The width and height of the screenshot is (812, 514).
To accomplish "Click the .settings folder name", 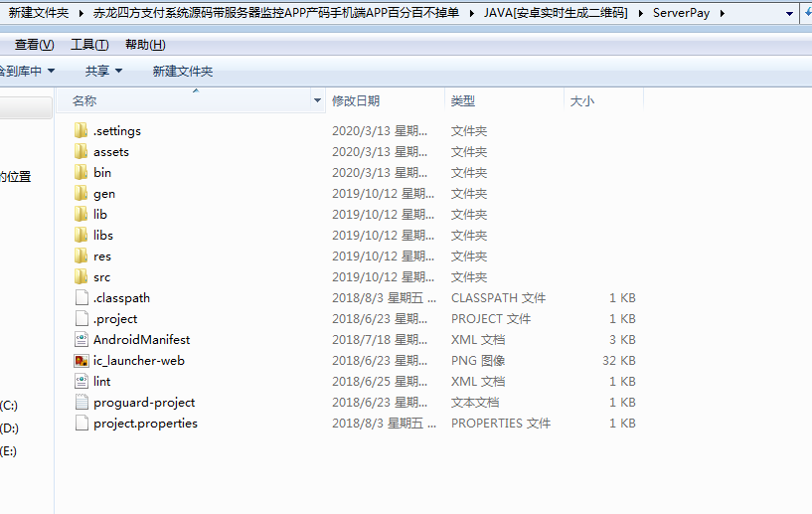I will point(117,131).
